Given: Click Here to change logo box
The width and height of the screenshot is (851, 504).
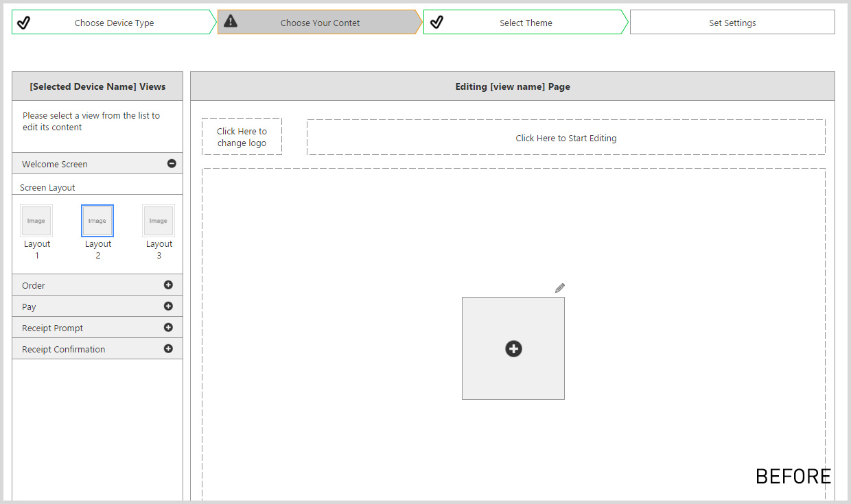Looking at the screenshot, I should tap(242, 137).
